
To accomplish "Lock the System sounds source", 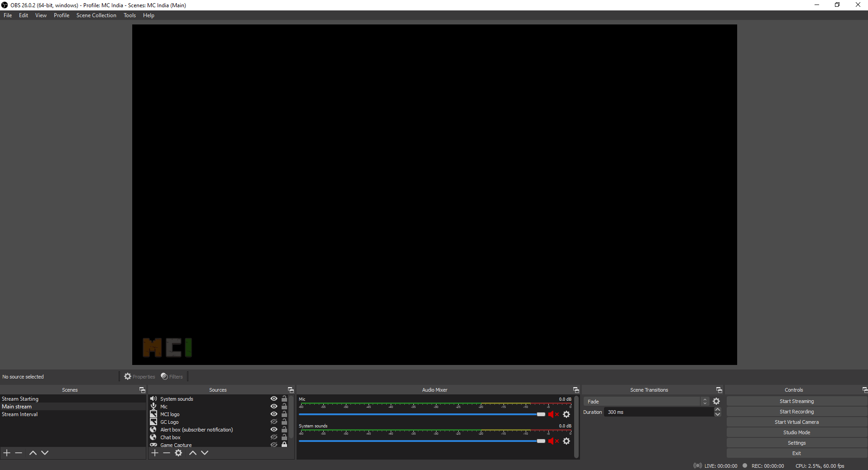I will tap(284, 398).
